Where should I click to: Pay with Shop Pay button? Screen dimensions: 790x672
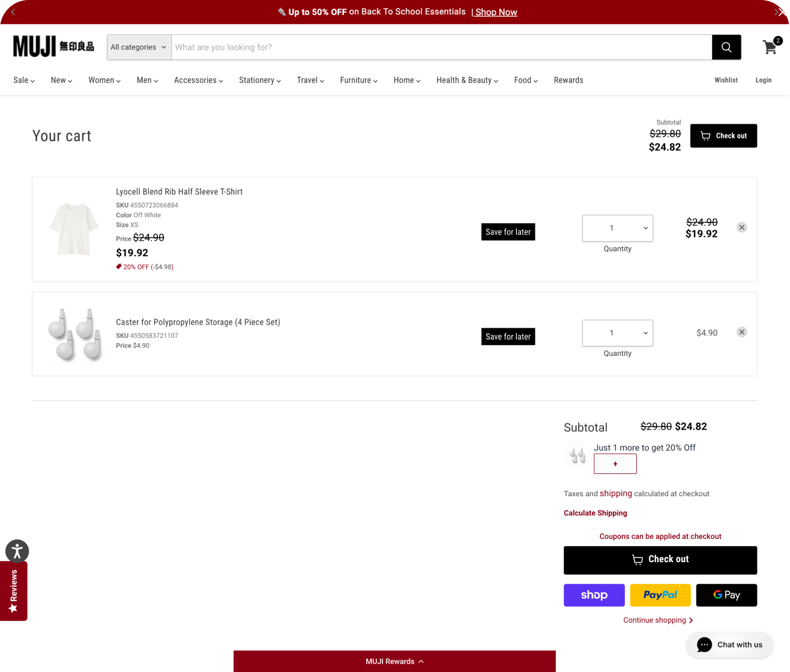pos(594,595)
